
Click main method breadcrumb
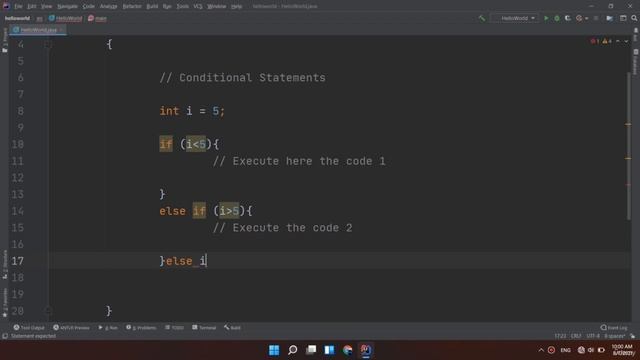coord(98,18)
